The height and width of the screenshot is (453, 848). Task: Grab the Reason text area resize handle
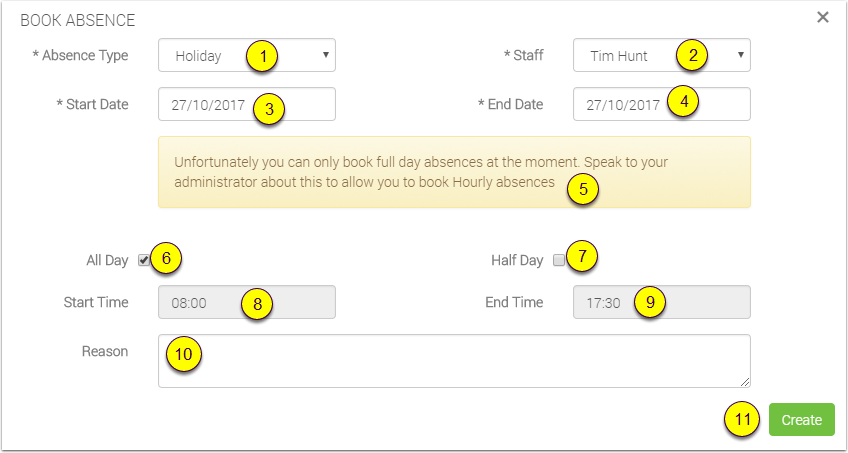click(745, 381)
